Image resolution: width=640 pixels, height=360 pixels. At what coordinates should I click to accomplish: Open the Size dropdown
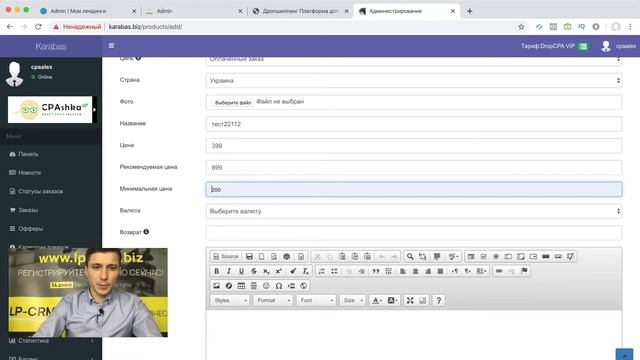[353, 300]
